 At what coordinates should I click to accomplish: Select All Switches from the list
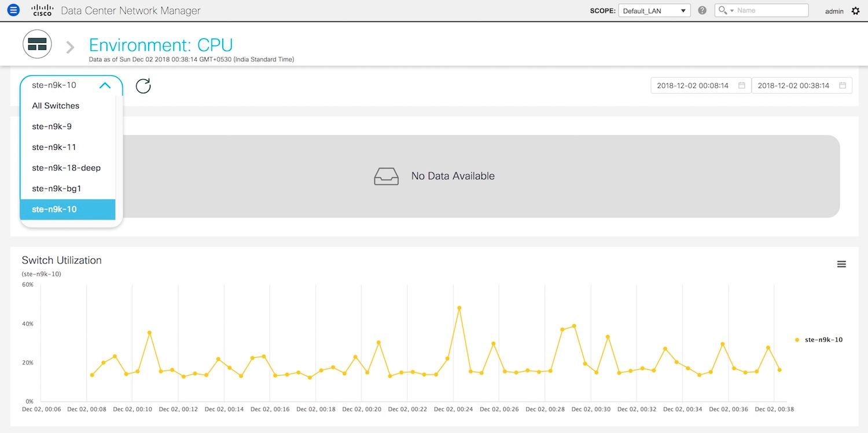point(56,106)
